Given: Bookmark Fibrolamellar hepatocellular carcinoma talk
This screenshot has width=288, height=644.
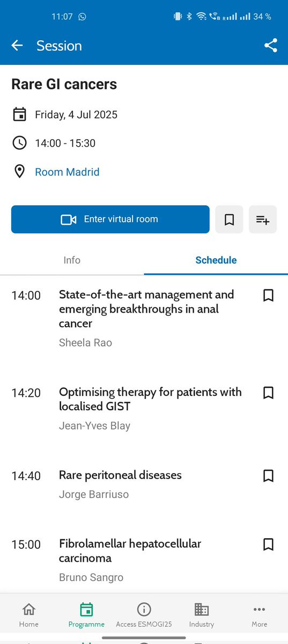Looking at the screenshot, I should (268, 545).
